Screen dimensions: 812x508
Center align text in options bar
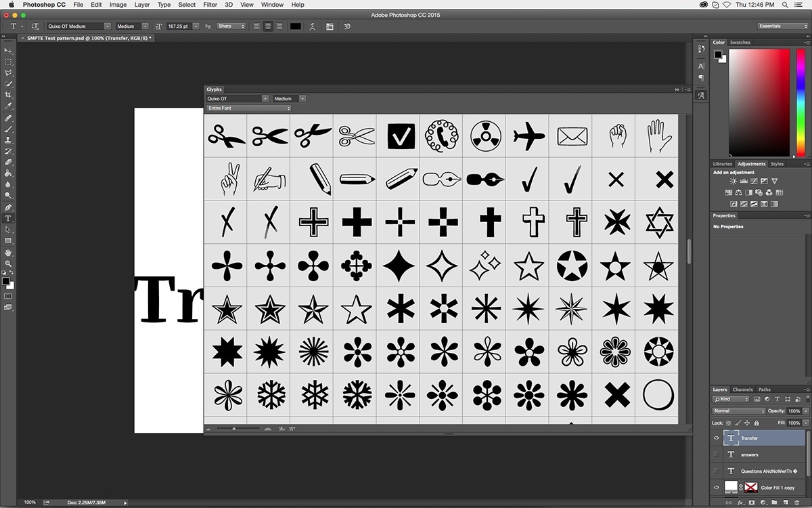(x=268, y=26)
